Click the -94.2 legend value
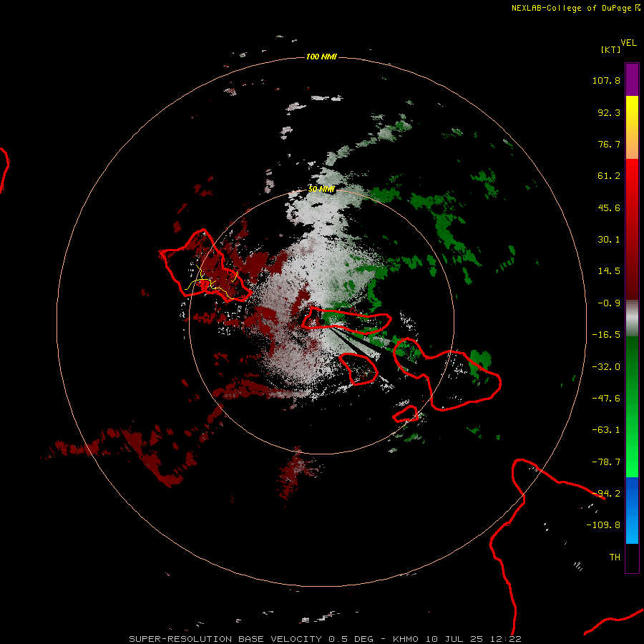The width and height of the screenshot is (644, 644). pyautogui.click(x=606, y=494)
